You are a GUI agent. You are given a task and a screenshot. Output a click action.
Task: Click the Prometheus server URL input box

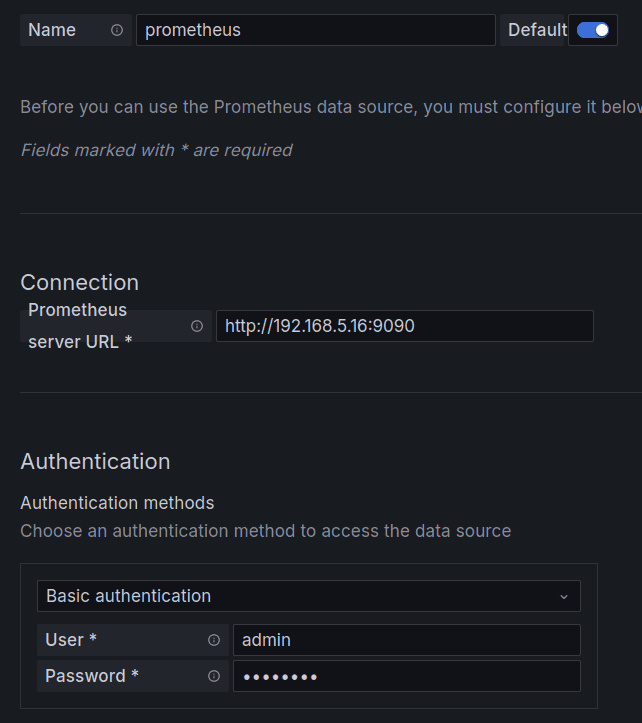pyautogui.click(x=404, y=326)
